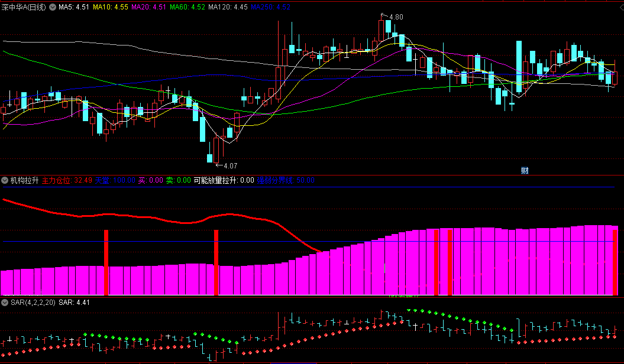The height and width of the screenshot is (364, 624).
Task: Click the MA120: 4.45 label
Action: [228, 7]
